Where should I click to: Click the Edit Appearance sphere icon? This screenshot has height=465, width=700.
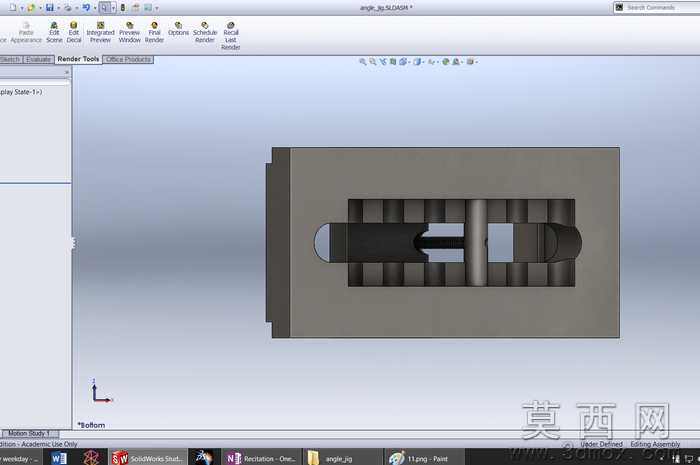click(445, 62)
